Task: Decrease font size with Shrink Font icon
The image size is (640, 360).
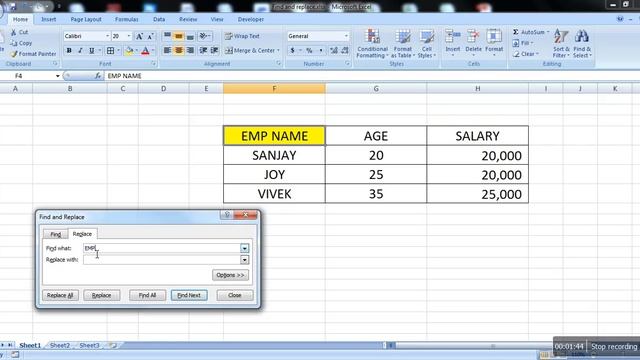Action: (150, 36)
